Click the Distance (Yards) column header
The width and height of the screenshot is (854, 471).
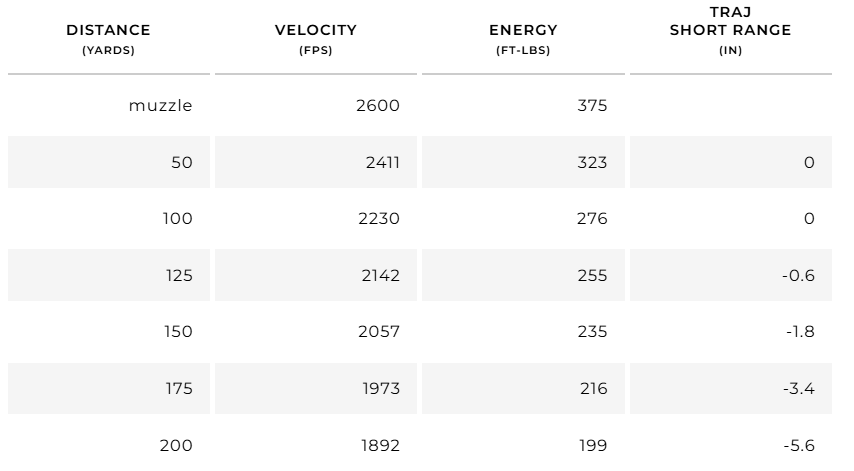point(108,38)
